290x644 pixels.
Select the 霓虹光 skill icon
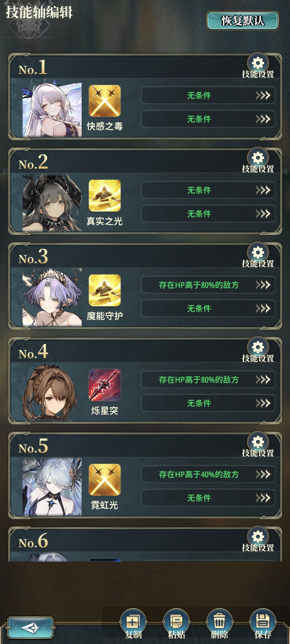pos(105,480)
